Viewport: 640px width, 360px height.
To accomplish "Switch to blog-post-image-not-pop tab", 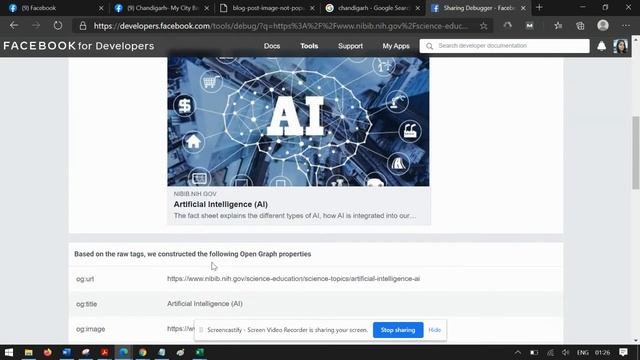I will coord(267,8).
